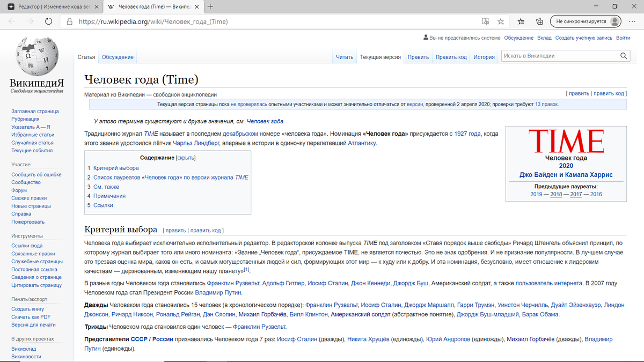Image resolution: width=644 pixels, height=362 pixels.
Task: Select the Текущая версия tab
Action: pyautogui.click(x=380, y=57)
